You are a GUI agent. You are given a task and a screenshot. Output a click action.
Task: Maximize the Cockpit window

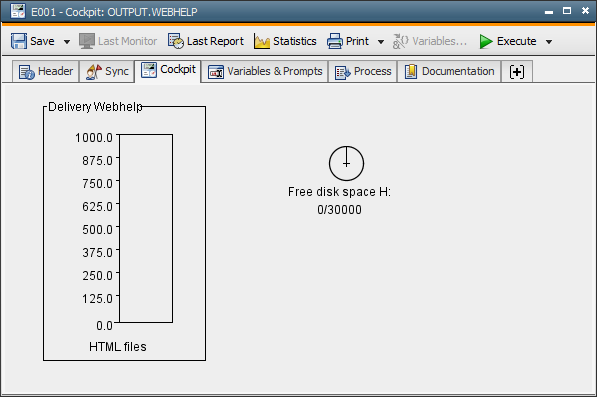(567, 11)
